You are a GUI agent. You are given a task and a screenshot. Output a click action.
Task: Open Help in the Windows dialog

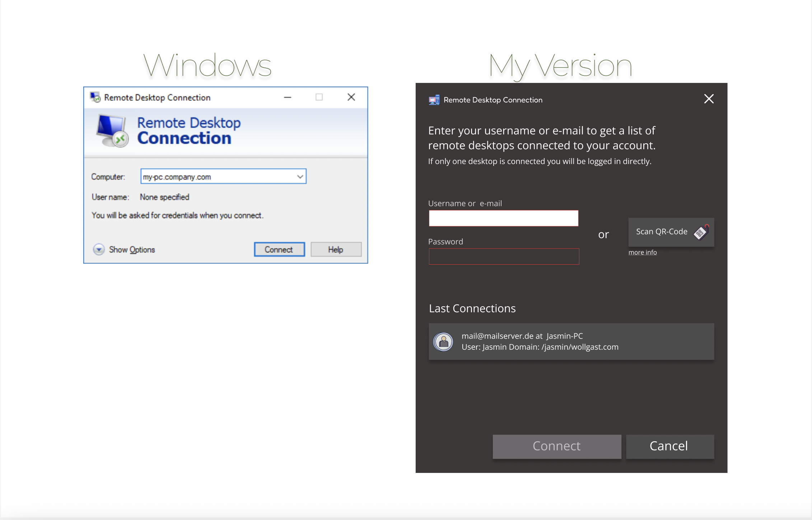pyautogui.click(x=336, y=250)
